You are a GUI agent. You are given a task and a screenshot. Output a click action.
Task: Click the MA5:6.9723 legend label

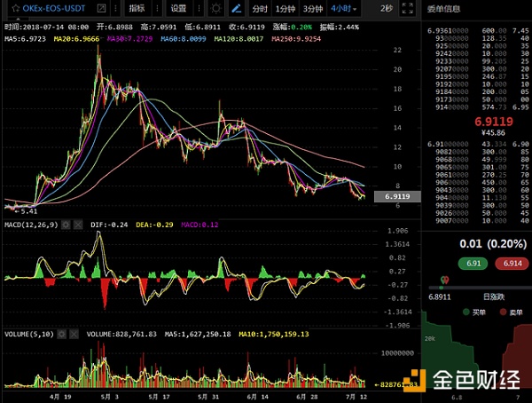click(x=25, y=39)
